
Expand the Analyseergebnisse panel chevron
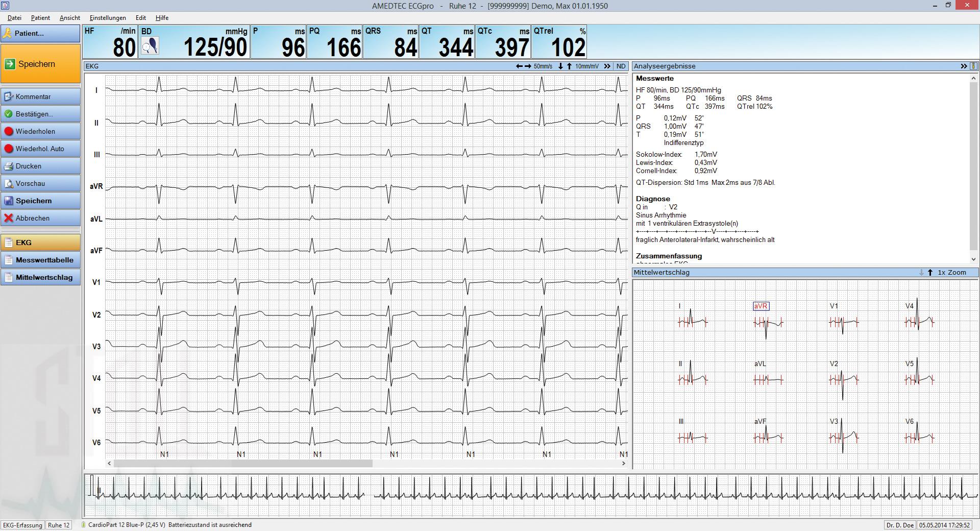pos(964,66)
